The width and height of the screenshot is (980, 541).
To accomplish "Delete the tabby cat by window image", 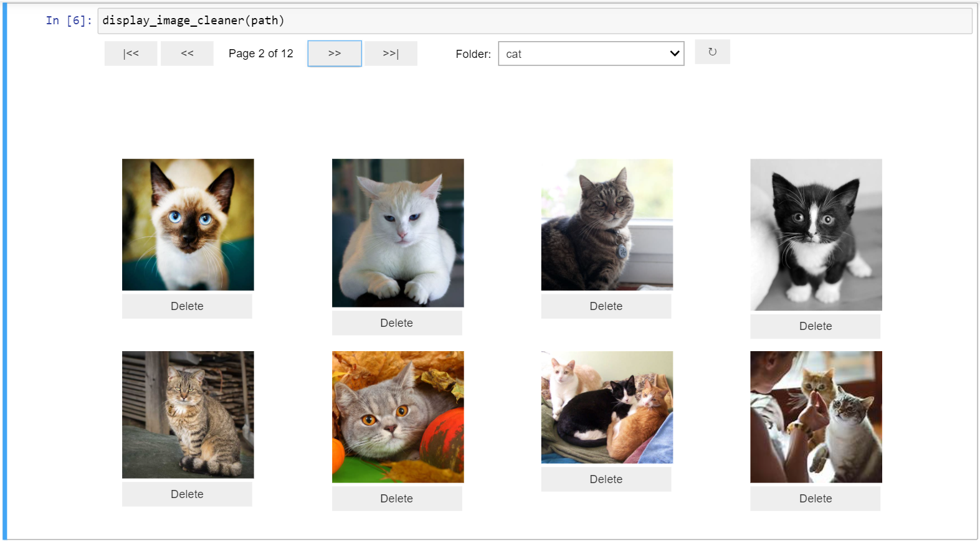I will tap(606, 306).
